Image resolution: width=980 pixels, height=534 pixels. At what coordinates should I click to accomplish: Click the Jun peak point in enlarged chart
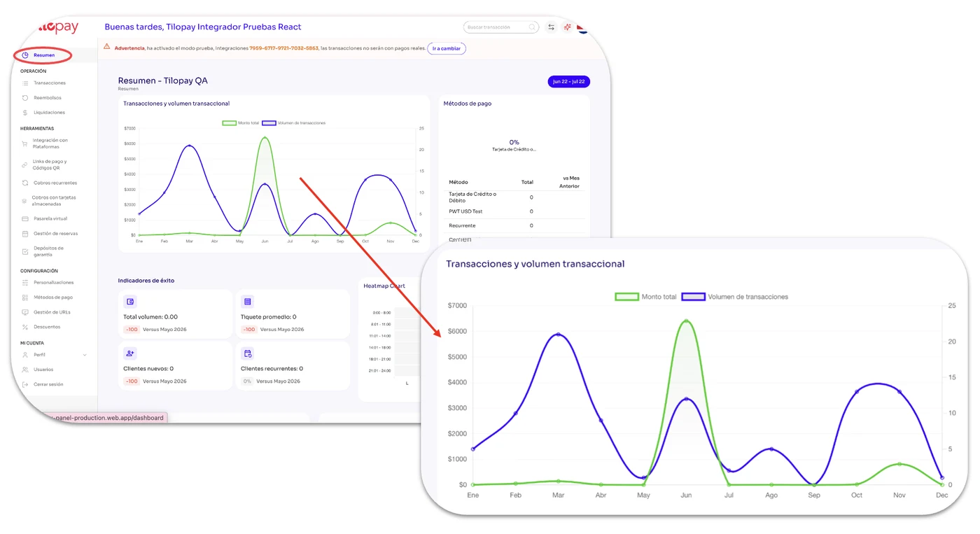coord(687,321)
